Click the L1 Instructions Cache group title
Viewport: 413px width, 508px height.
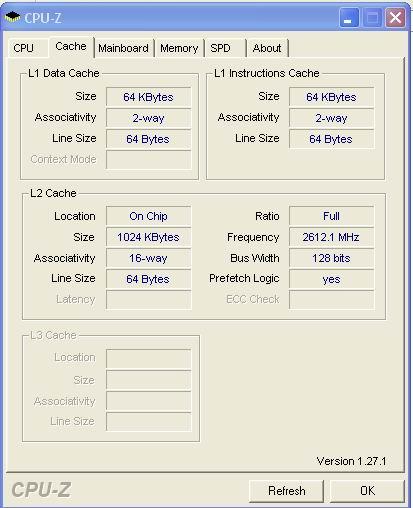pyautogui.click(x=267, y=73)
